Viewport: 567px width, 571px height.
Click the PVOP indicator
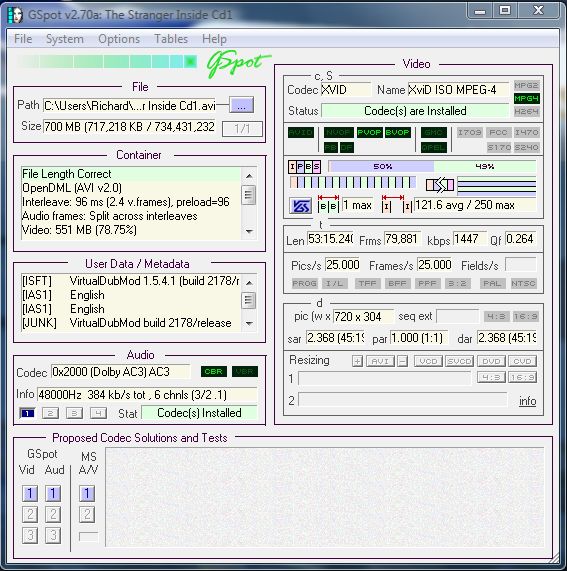tap(369, 132)
